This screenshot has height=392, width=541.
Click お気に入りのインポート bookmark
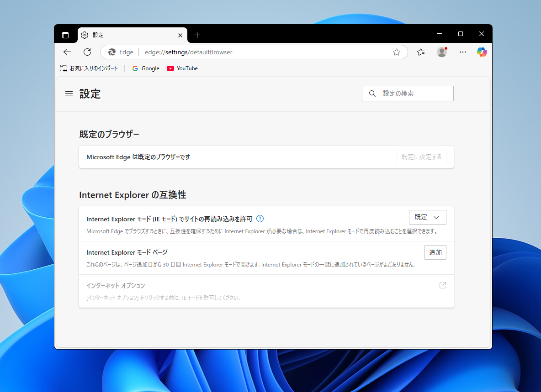(x=89, y=68)
